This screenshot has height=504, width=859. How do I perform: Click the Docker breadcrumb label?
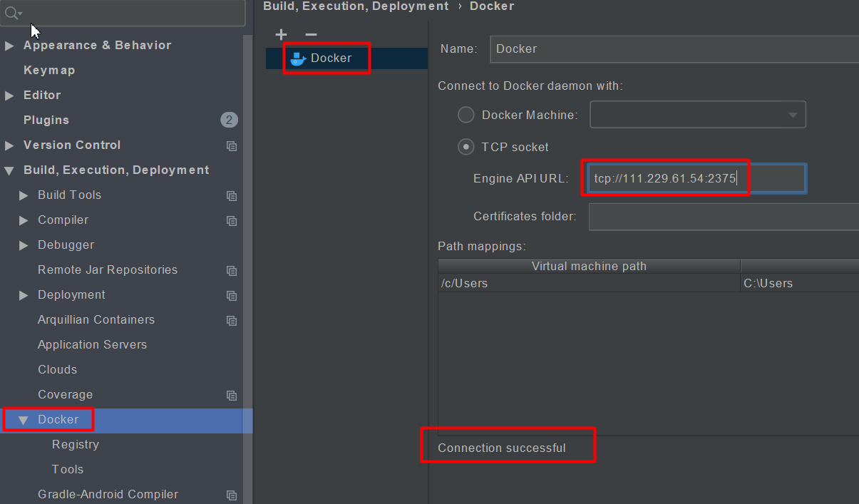pos(492,6)
